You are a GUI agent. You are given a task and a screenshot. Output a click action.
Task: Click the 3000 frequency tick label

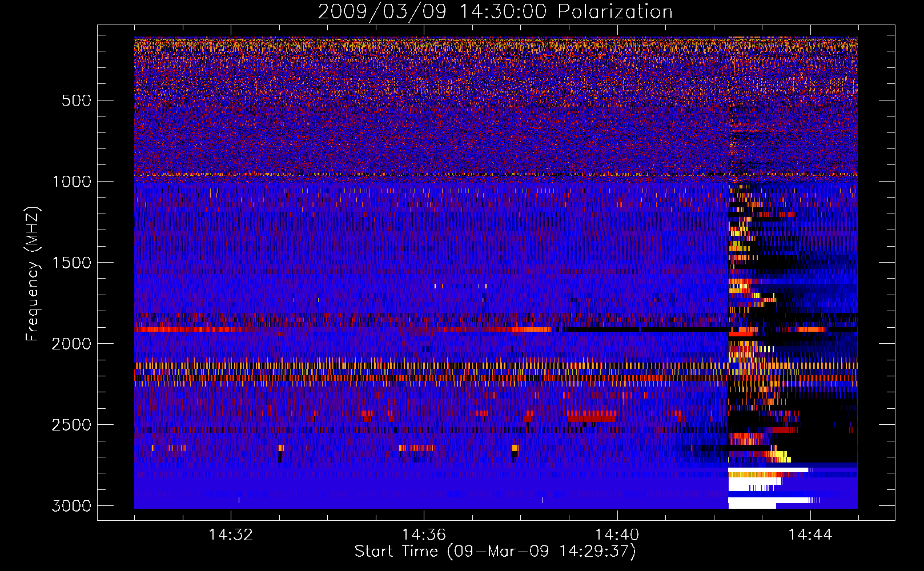(71, 506)
